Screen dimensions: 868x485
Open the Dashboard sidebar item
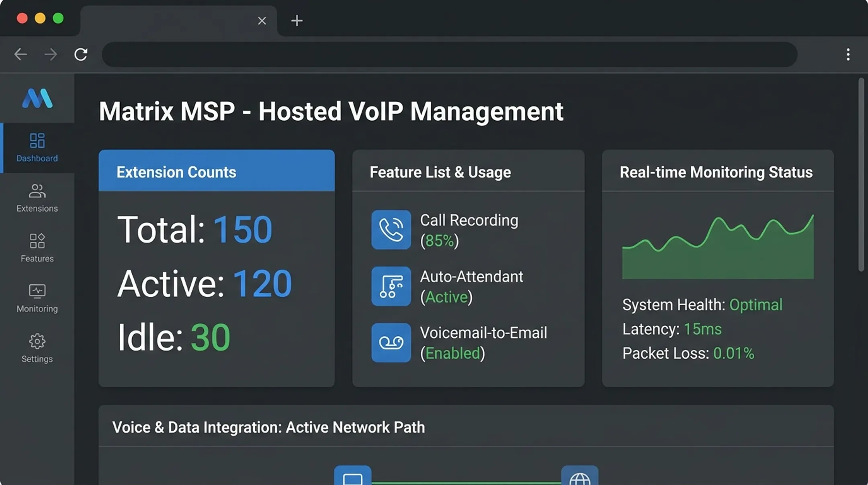click(x=37, y=148)
